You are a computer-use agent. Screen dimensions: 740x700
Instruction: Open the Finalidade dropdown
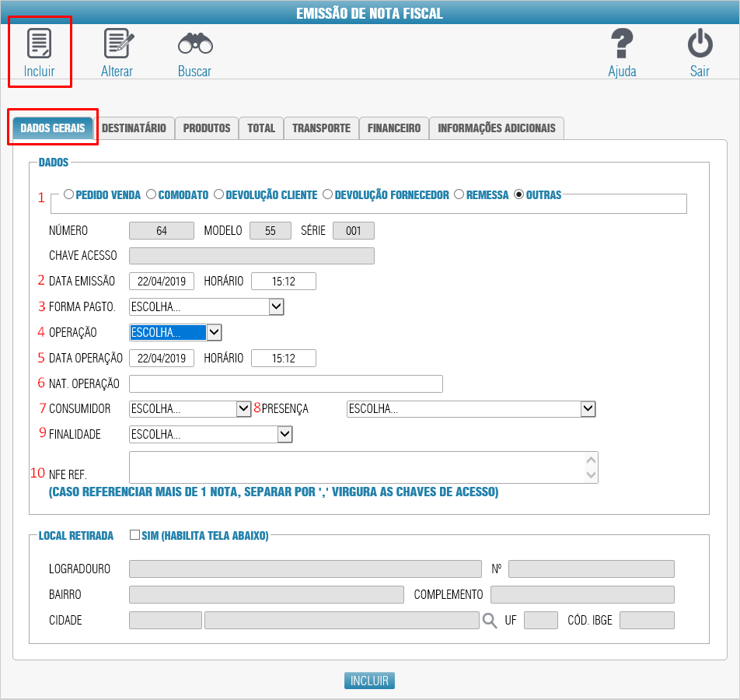click(x=211, y=434)
